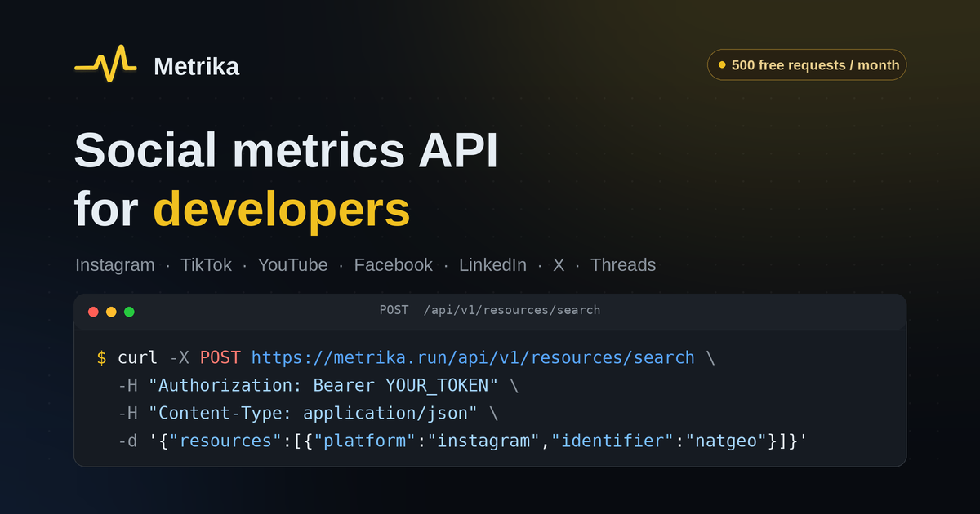The height and width of the screenshot is (514, 980).
Task: Open the 500 free requests / month badge
Action: [x=807, y=64]
